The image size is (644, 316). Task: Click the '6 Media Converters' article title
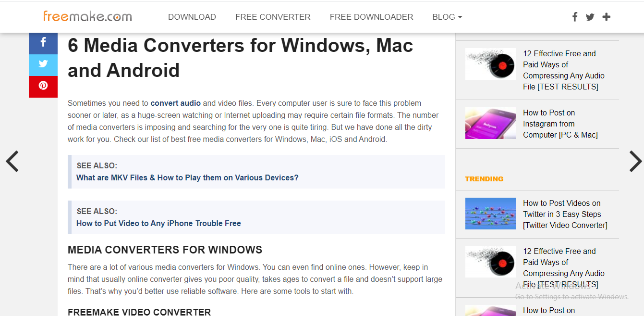(x=241, y=58)
